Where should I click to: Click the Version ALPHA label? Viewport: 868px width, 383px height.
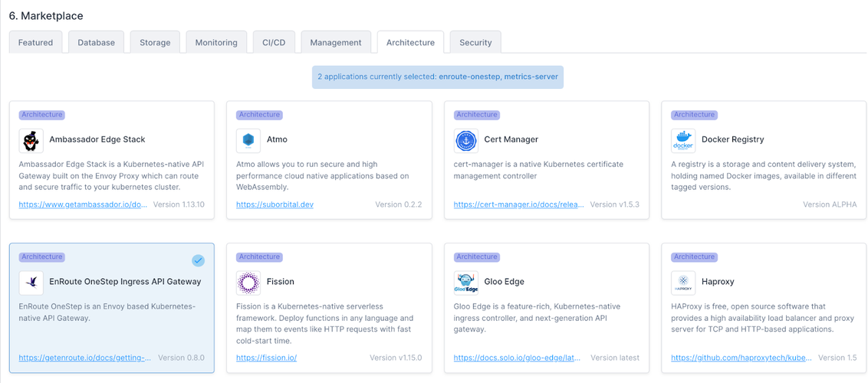click(830, 205)
